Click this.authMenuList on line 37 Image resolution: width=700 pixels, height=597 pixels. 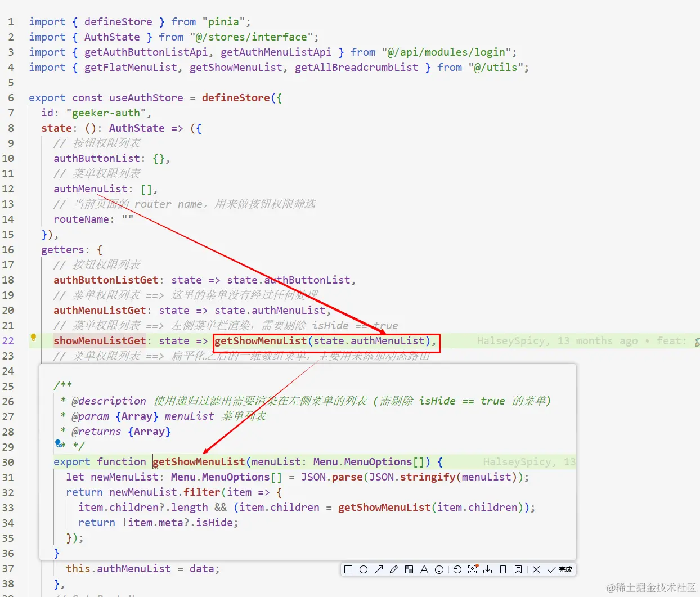[118, 568]
